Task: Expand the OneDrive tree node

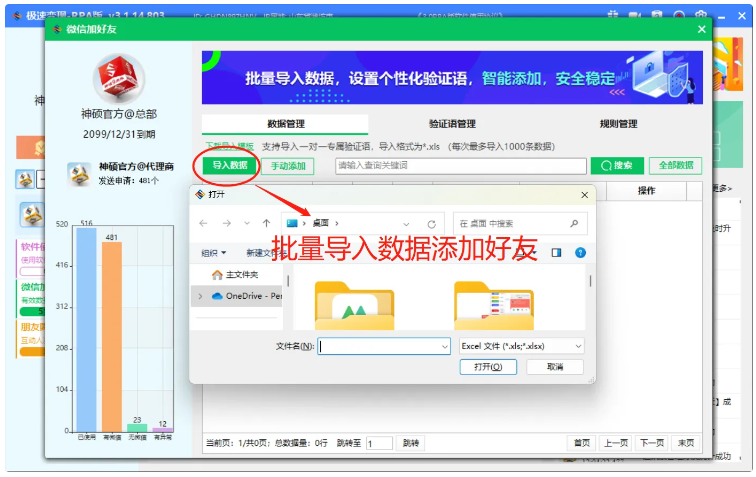Action: pyautogui.click(x=200, y=296)
